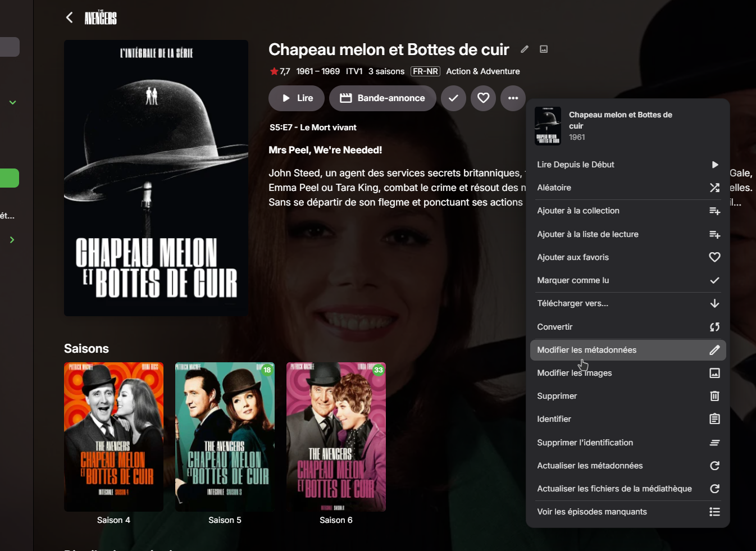
Task: Click the Saison 5 label
Action: [x=225, y=520]
